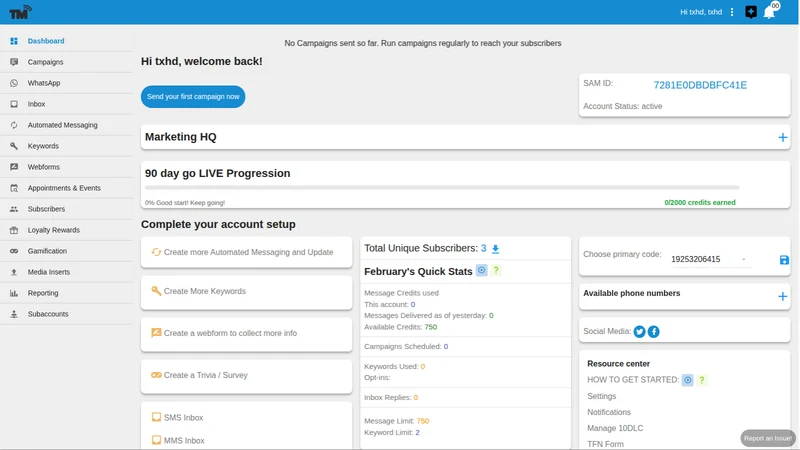
Task: Click the Keywords key icon
Action: [14, 146]
